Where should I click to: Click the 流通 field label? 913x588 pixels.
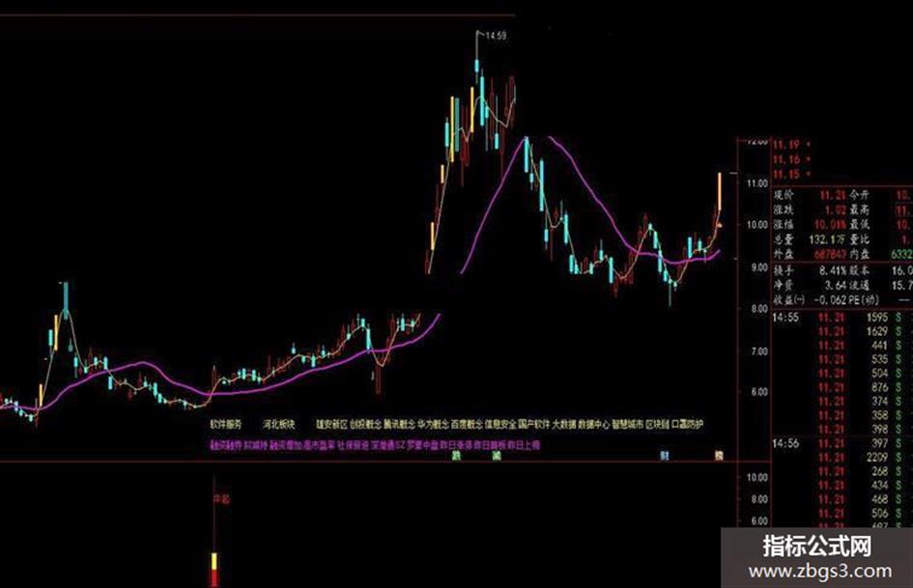(860, 285)
